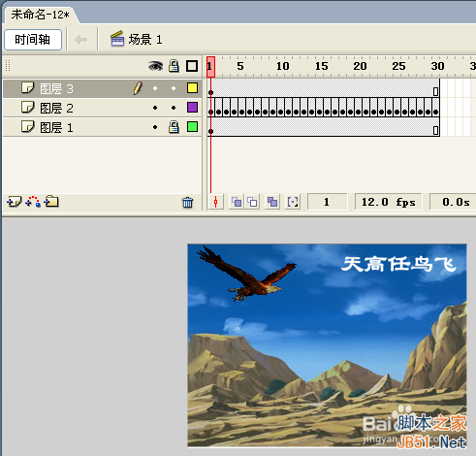Click the purple outline color swatch of 图层 2
Screen dimensions: 476x456
click(x=192, y=108)
